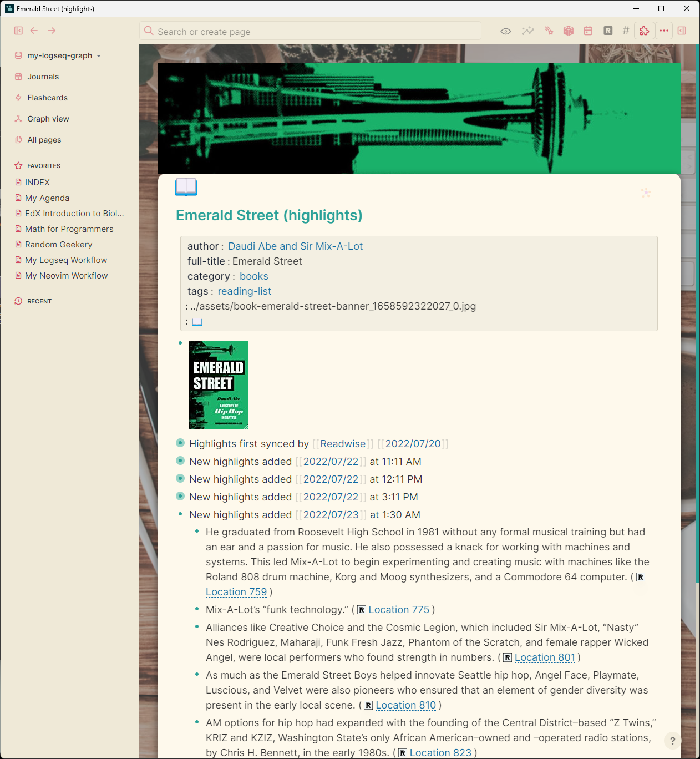Open Journals in the sidebar
This screenshot has height=759, width=700.
click(x=43, y=77)
